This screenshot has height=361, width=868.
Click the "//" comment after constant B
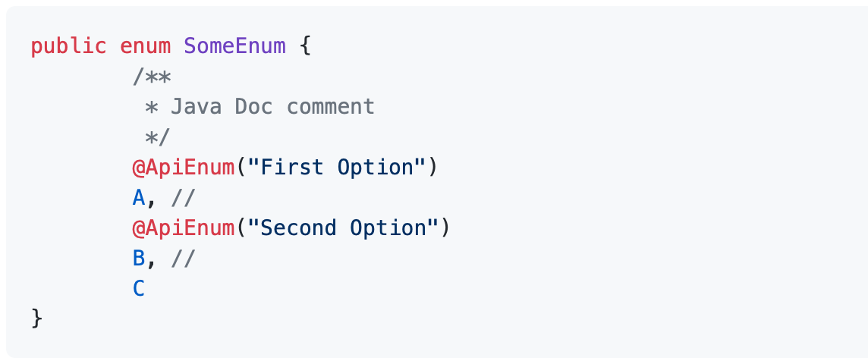click(184, 259)
